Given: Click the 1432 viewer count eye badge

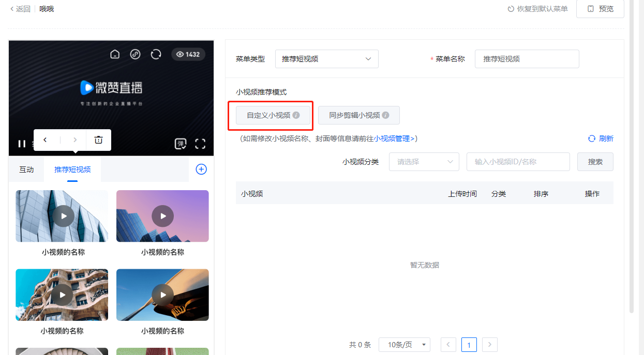Looking at the screenshot, I should pyautogui.click(x=188, y=54).
